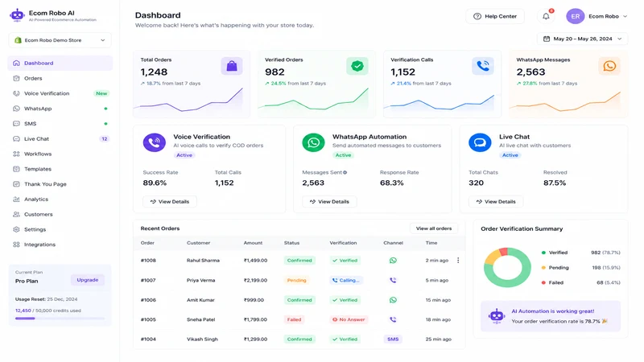The height and width of the screenshot is (362, 644).
Task: Click WhatsApp channel icon for order #1008
Action: click(x=393, y=260)
